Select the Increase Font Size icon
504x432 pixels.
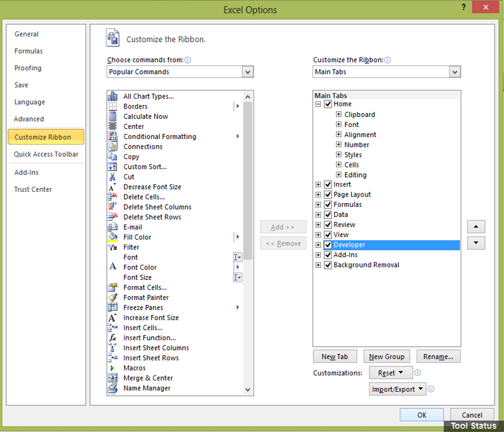[112, 318]
